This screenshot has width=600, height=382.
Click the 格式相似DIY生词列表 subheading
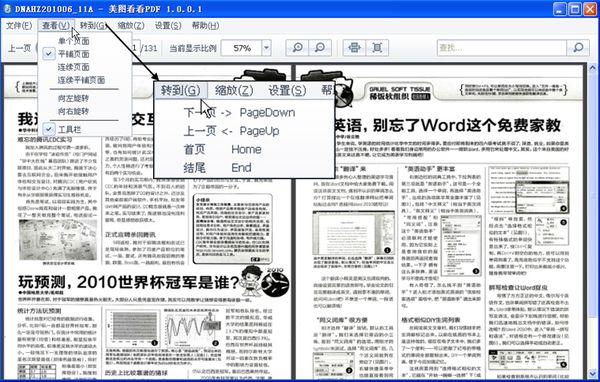430,320
